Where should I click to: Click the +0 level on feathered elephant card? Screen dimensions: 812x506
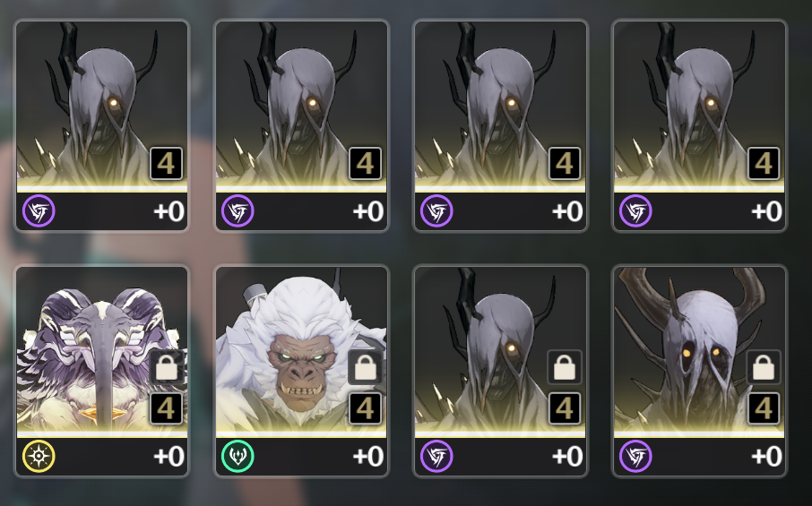coord(168,457)
